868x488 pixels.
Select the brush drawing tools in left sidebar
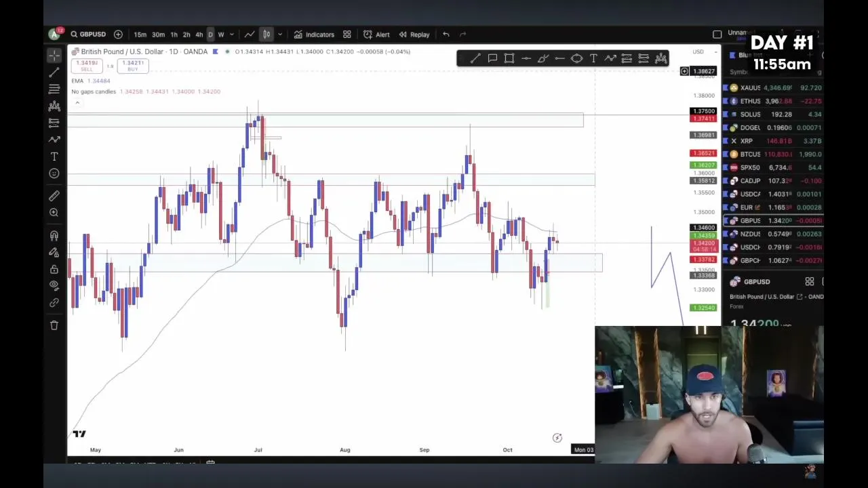pos(54,140)
